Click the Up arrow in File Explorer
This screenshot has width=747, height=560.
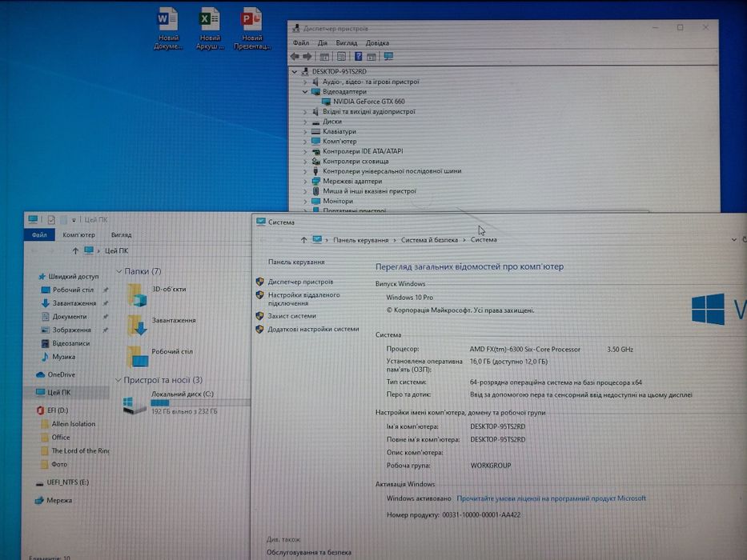pos(74,251)
